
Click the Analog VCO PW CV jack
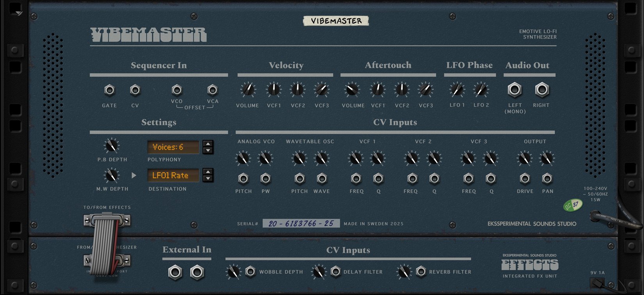click(265, 178)
